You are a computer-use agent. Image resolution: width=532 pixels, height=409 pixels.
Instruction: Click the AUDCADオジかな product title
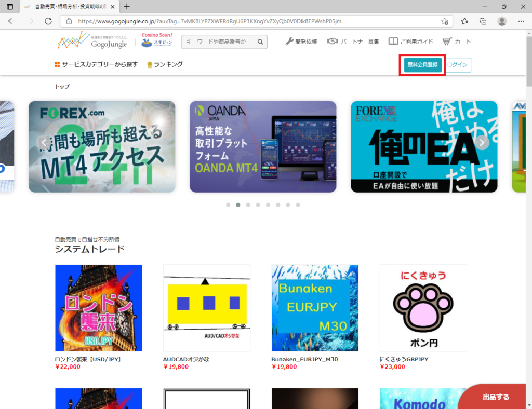[186, 359]
